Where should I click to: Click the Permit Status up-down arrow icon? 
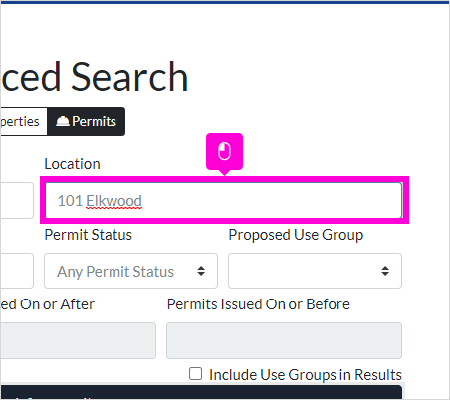coord(201,271)
